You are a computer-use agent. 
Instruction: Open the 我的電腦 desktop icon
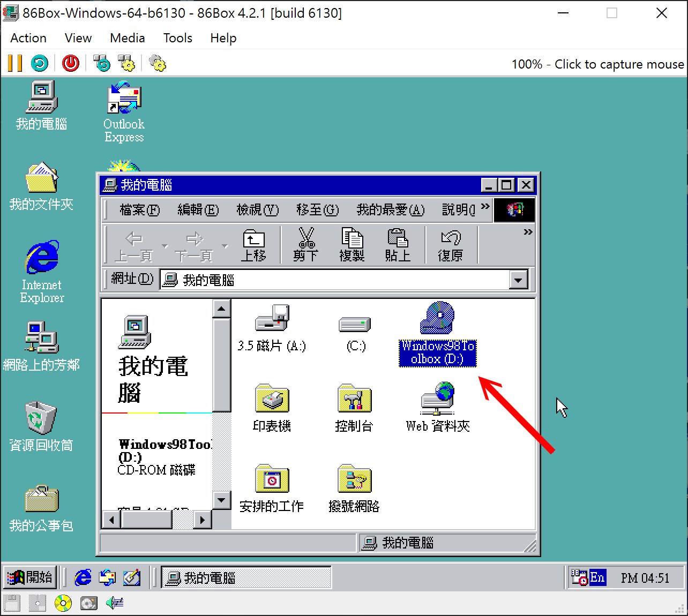pyautogui.click(x=41, y=106)
